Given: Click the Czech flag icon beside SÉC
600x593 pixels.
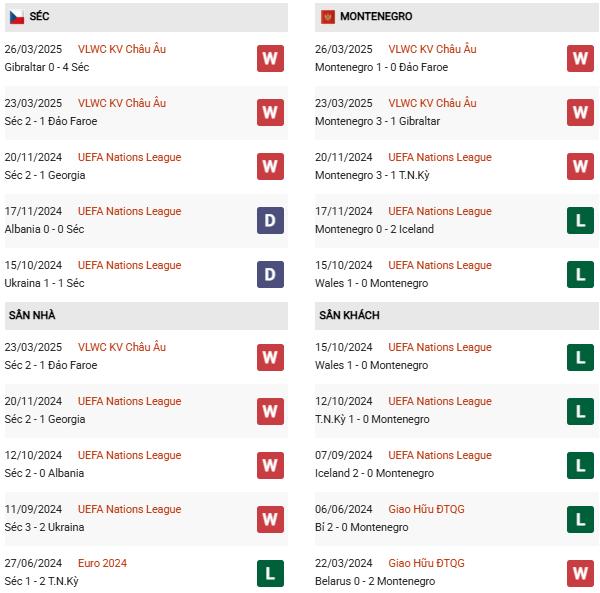Looking at the screenshot, I should pyautogui.click(x=16, y=17).
